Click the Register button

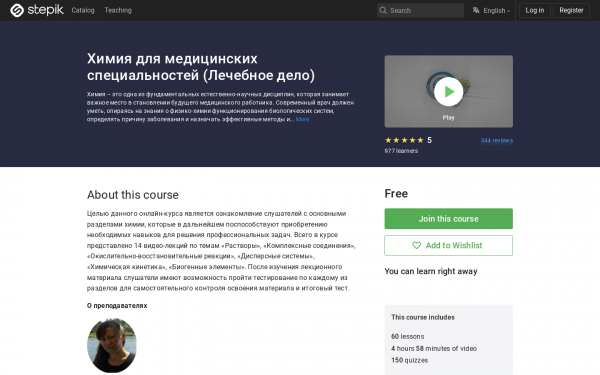pyautogui.click(x=571, y=10)
